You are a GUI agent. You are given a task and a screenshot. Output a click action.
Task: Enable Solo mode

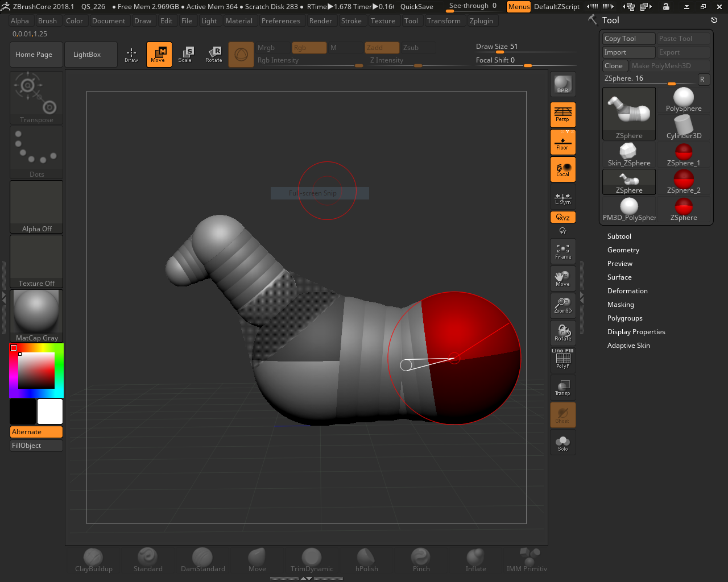tap(562, 442)
